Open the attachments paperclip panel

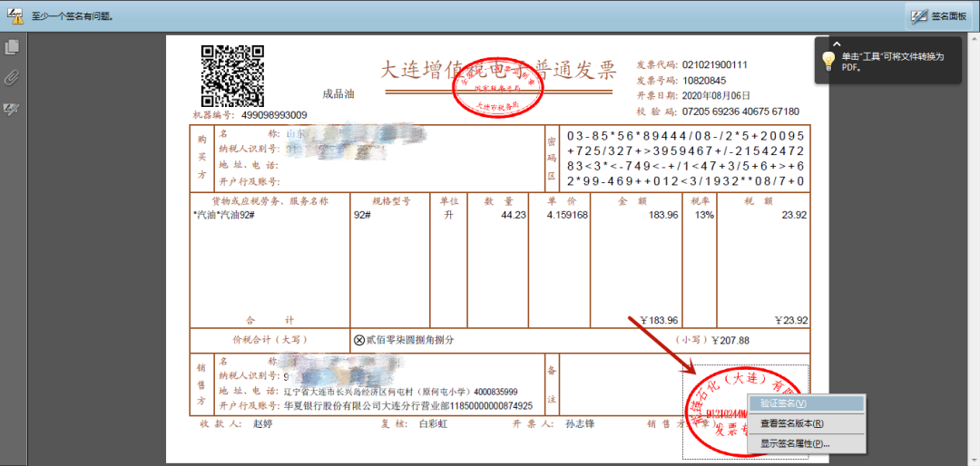(12, 77)
